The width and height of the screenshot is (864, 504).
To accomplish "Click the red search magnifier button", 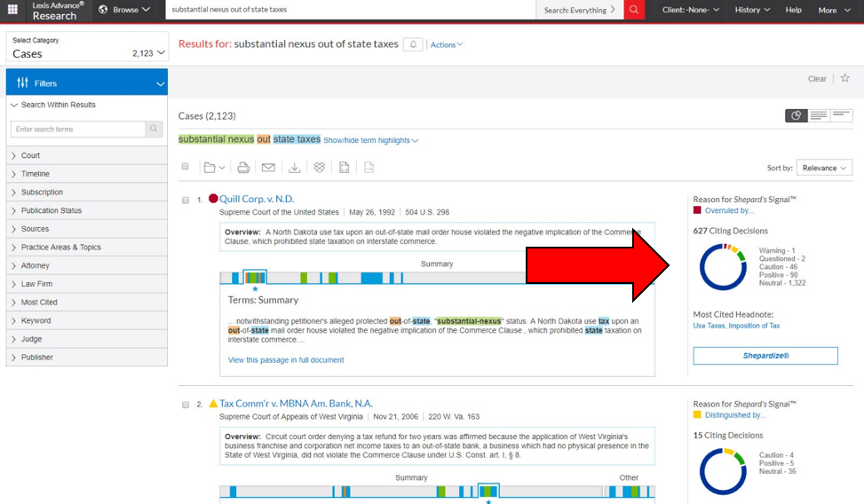I will pos(634,10).
